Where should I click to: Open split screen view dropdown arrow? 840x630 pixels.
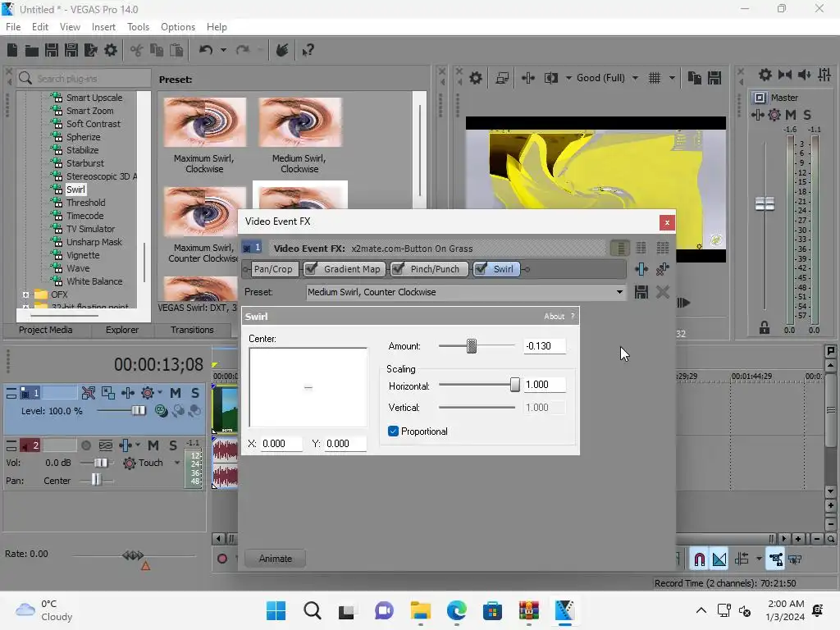(x=568, y=78)
